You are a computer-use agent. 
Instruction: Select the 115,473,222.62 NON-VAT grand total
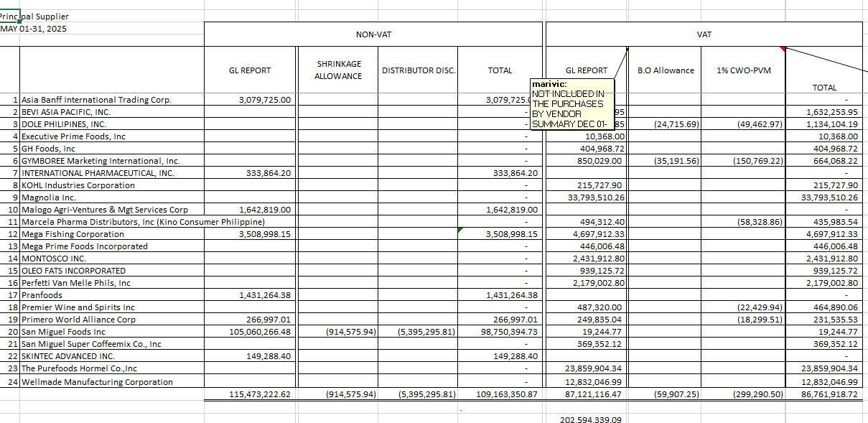[250, 394]
